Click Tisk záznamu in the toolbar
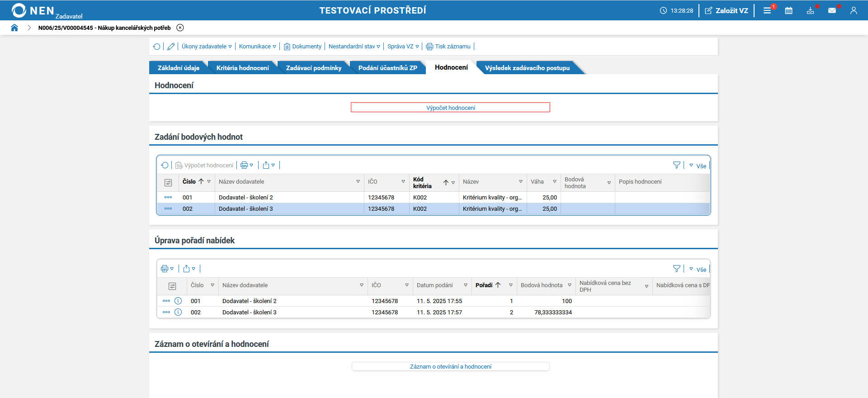 tap(448, 47)
